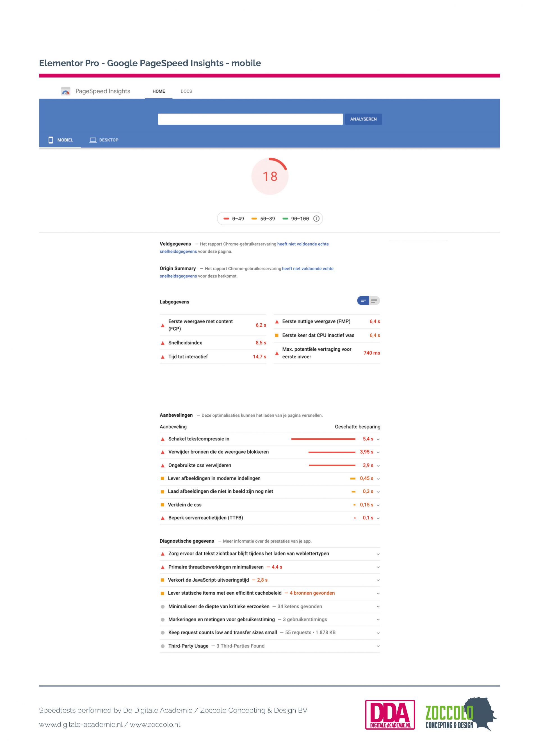This screenshot has height=756, width=539.
Task: Click grey circle beside 'Keep request counts low'
Action: coord(163,633)
